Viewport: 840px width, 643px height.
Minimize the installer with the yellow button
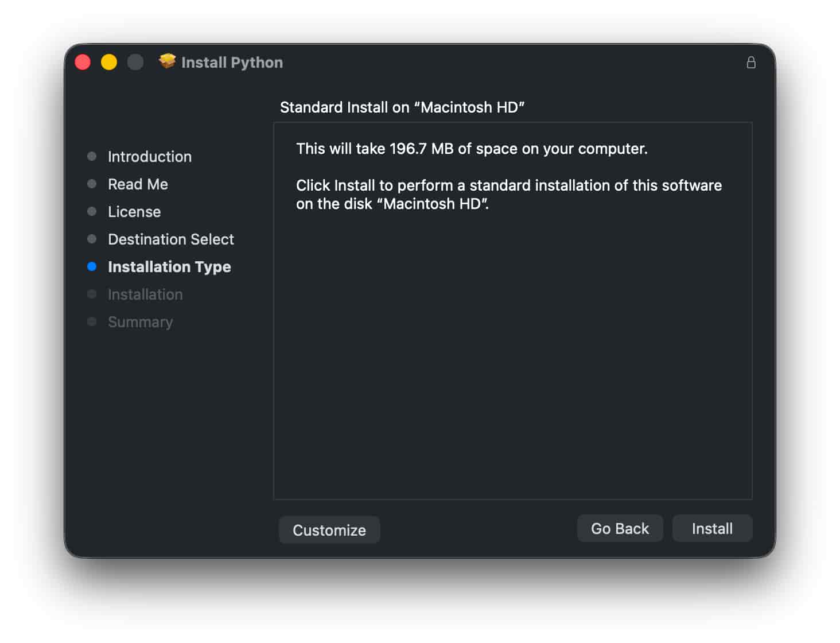click(x=109, y=62)
